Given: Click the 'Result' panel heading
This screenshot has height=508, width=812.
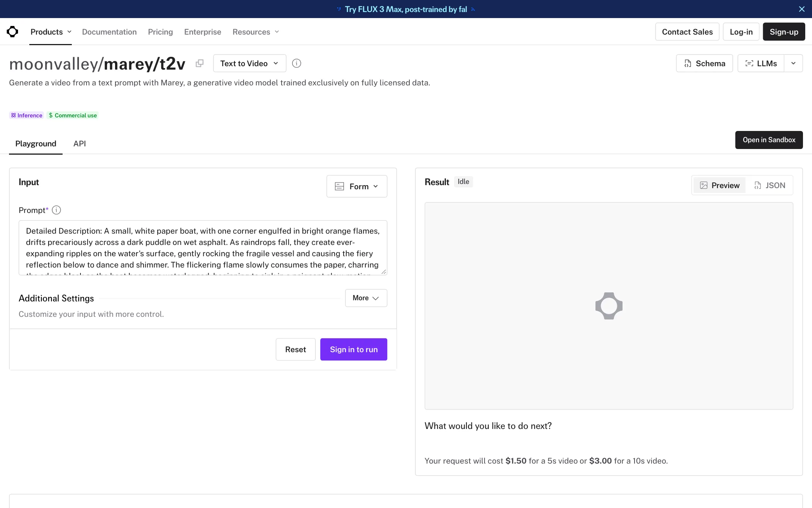Looking at the screenshot, I should click(437, 182).
